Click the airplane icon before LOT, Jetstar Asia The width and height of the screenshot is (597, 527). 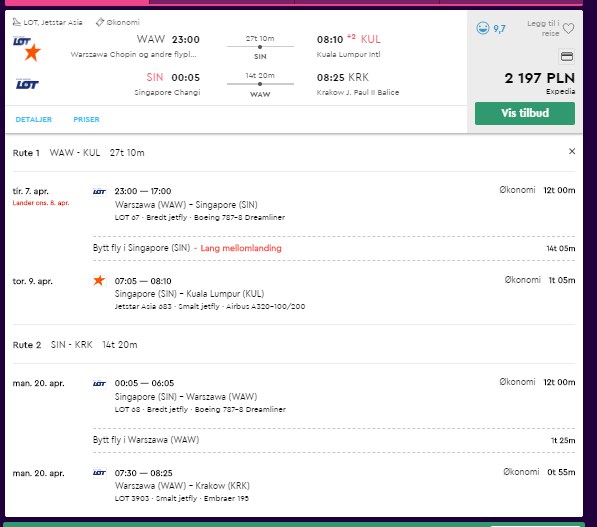16,22
